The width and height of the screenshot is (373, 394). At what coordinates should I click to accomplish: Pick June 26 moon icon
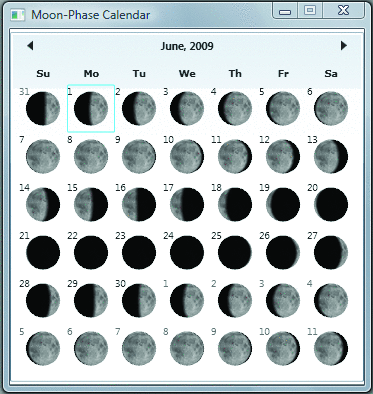[x=283, y=252]
